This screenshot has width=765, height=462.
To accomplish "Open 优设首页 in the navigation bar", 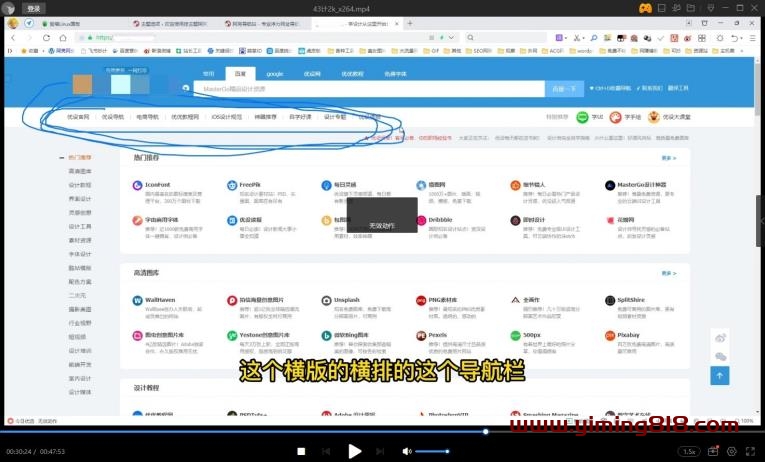I will pos(78,117).
